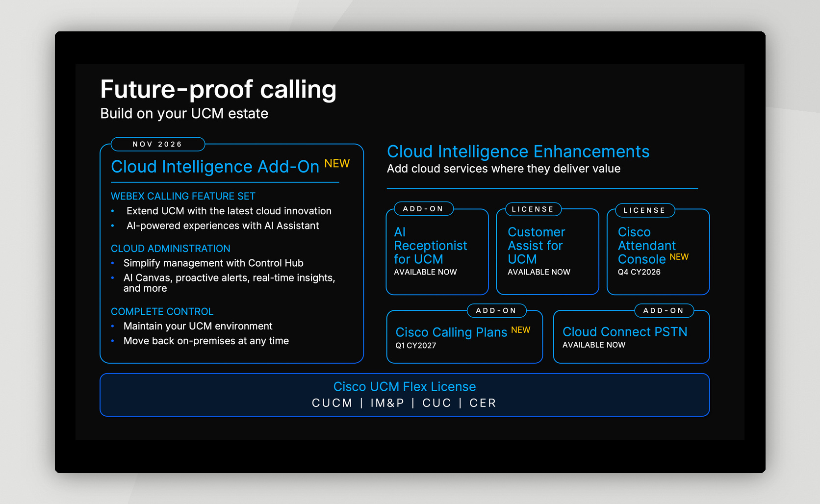Image resolution: width=820 pixels, height=504 pixels.
Task: Click the ADD-ON badge above Cisco Calling Plans
Action: tap(496, 311)
